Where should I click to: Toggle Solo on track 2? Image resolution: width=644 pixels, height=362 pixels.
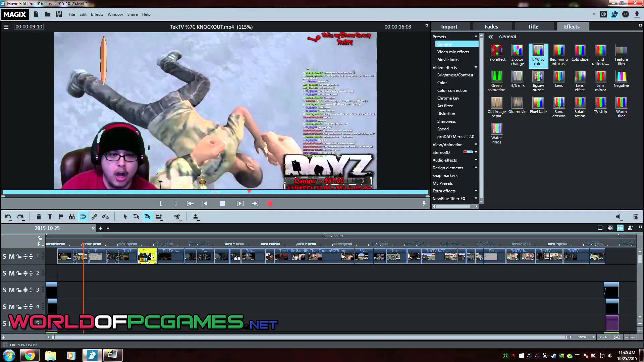pyautogui.click(x=4, y=273)
